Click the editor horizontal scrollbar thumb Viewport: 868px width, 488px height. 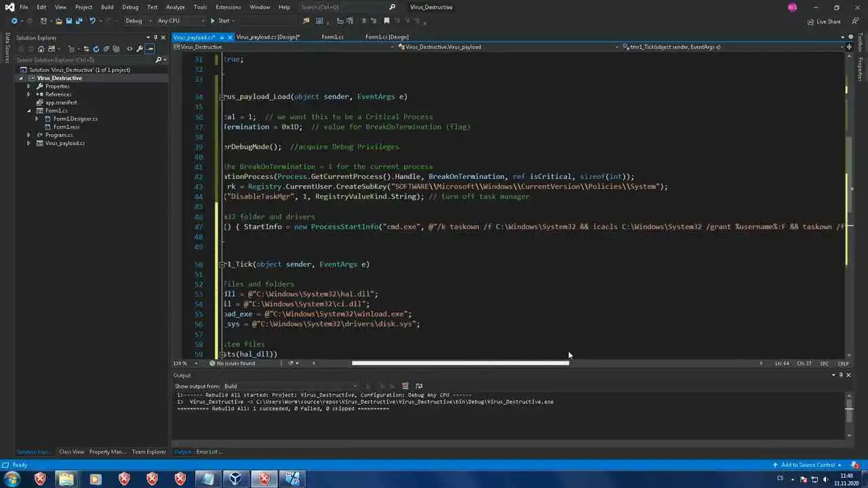[x=460, y=363]
